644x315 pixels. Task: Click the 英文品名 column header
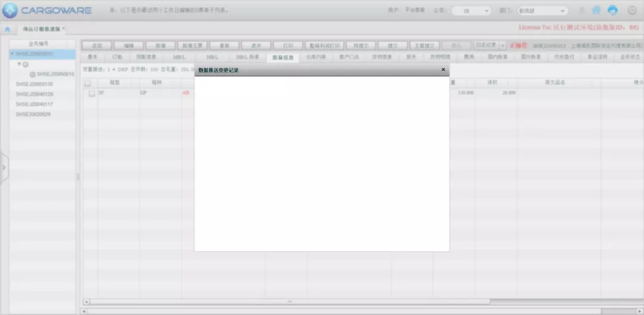click(x=555, y=82)
